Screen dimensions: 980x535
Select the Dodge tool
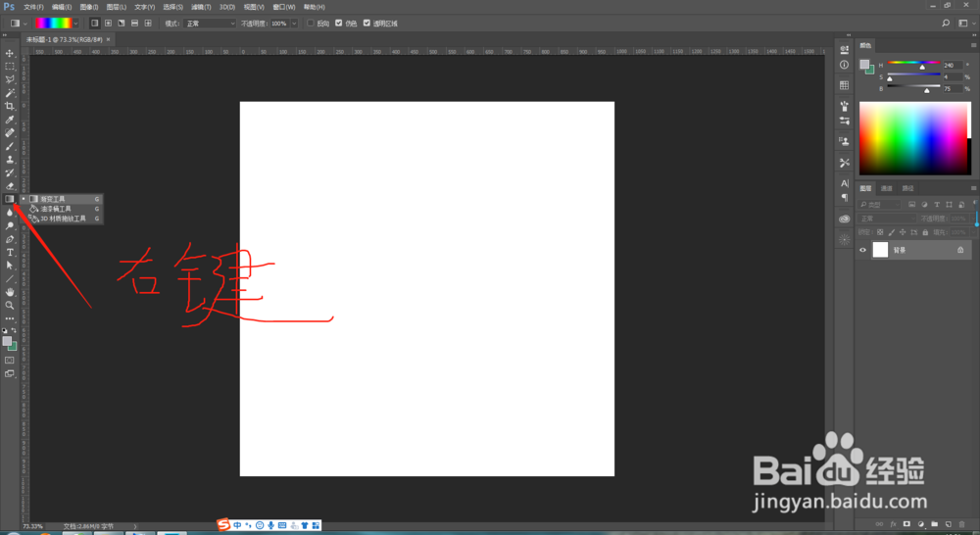coord(10,225)
